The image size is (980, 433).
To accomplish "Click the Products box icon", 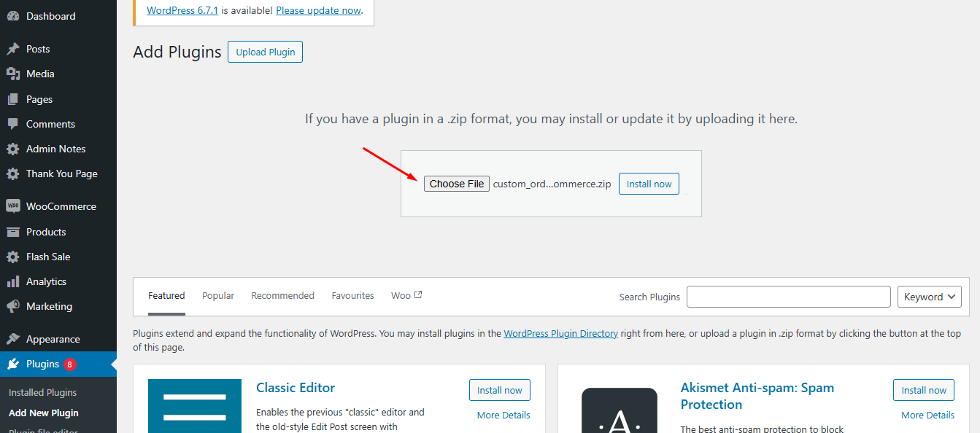I will point(13,232).
